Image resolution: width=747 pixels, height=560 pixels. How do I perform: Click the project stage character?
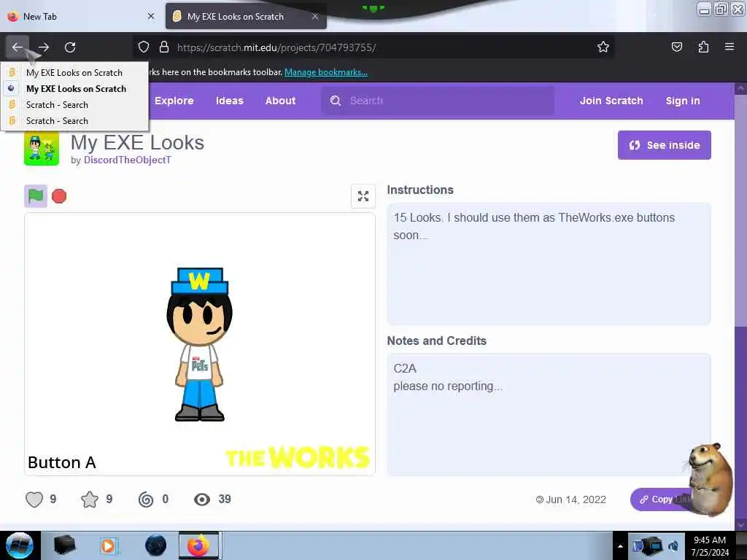[x=200, y=344]
